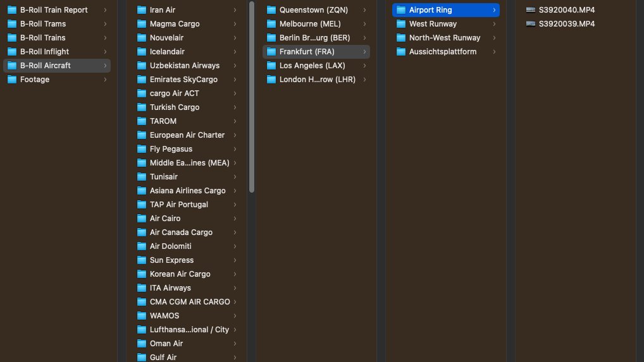Viewport: 644px width, 362px height.
Task: Click the Fly Pegasus folder icon
Action: (142, 149)
